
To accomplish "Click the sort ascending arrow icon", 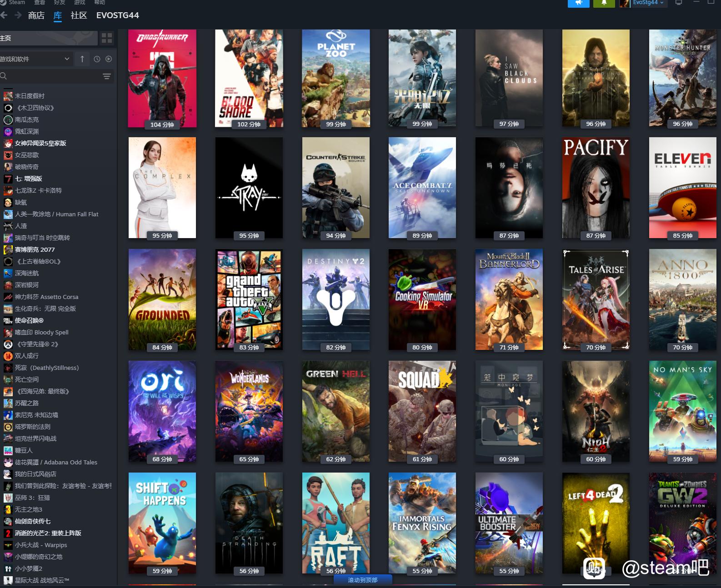I will 82,59.
